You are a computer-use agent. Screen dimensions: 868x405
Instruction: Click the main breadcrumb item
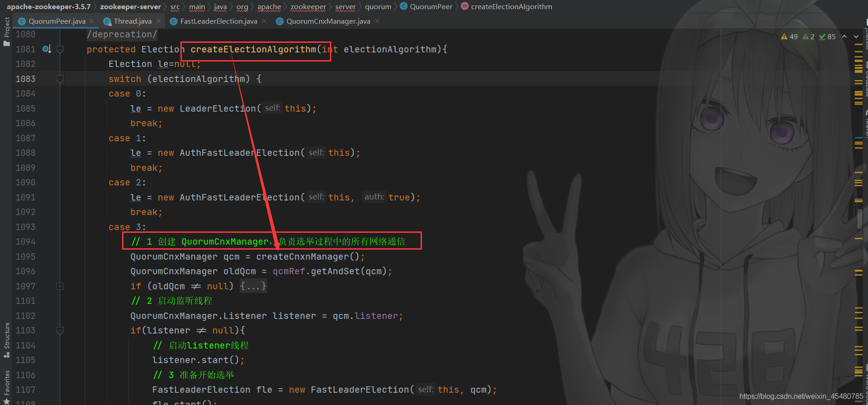tap(197, 6)
